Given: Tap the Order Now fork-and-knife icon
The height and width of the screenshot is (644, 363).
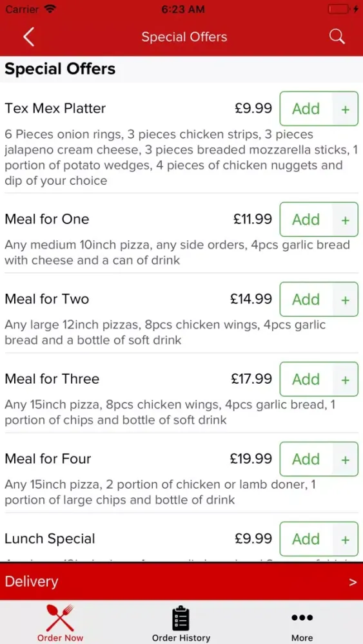Looking at the screenshot, I should [60, 618].
